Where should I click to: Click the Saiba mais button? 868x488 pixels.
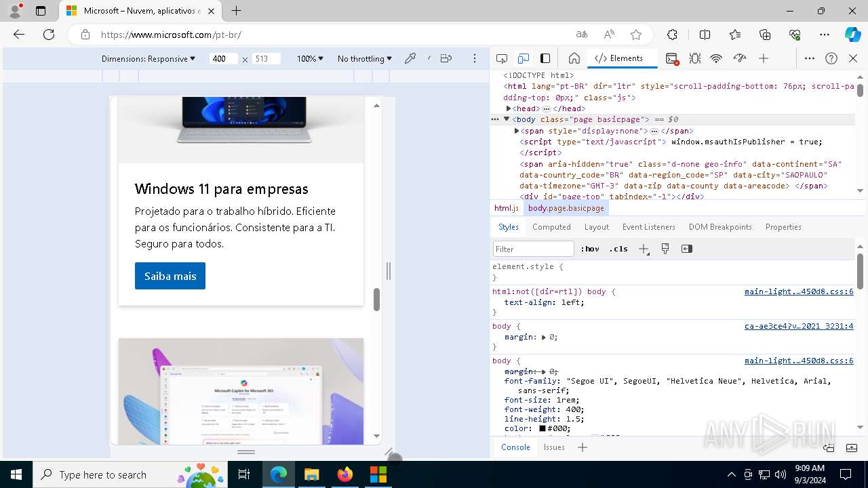170,276
